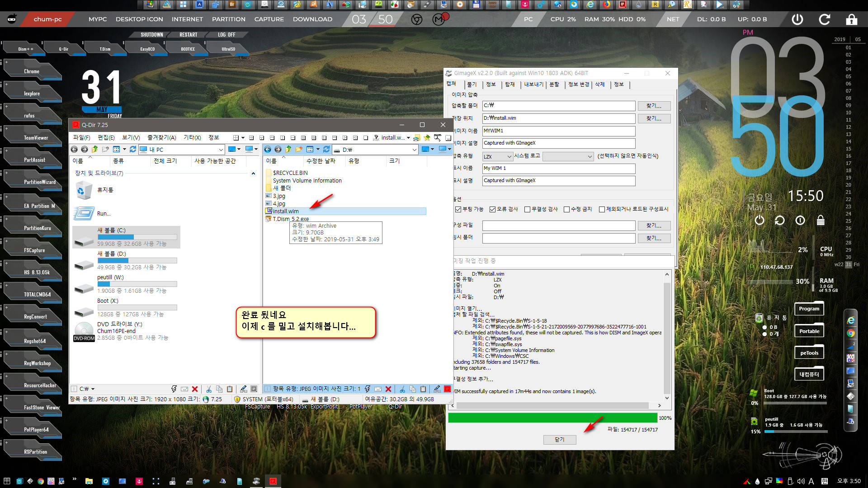This screenshot has height=488, width=868.
Task: Toggle the 오류 검사 checkbox
Action: pyautogui.click(x=492, y=209)
